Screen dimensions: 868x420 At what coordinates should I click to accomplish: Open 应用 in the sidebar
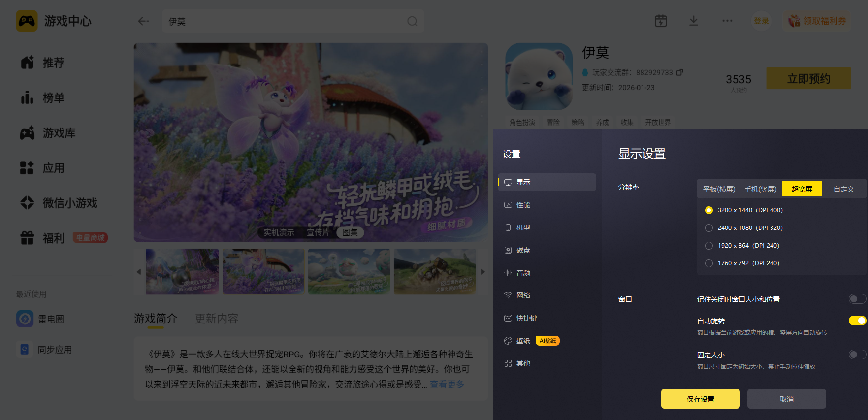click(x=42, y=168)
